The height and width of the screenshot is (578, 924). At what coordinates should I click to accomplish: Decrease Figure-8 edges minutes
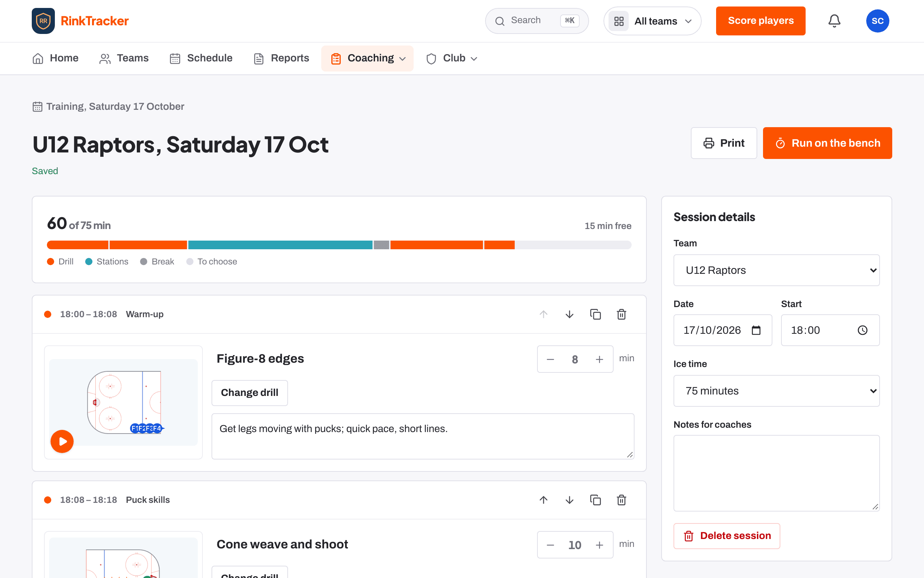(550, 359)
